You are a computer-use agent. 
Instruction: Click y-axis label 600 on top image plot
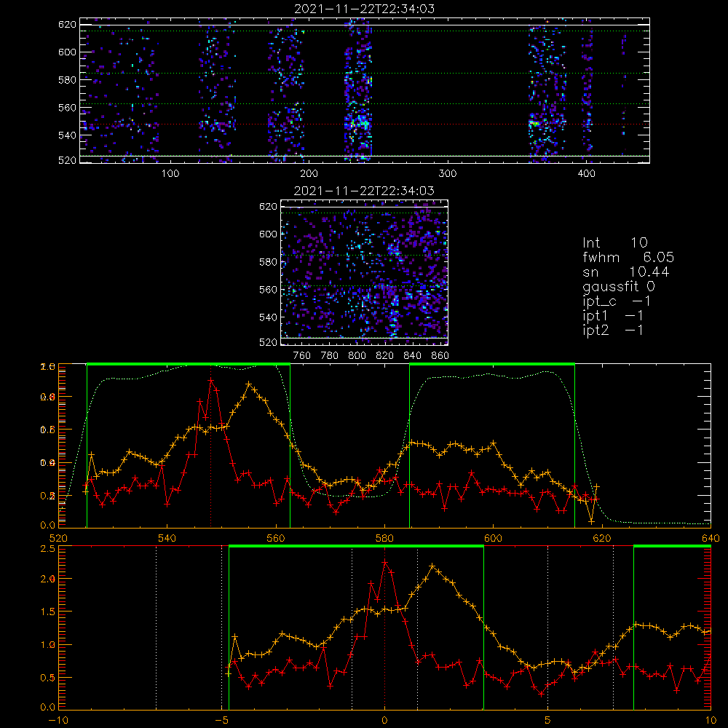pos(67,52)
